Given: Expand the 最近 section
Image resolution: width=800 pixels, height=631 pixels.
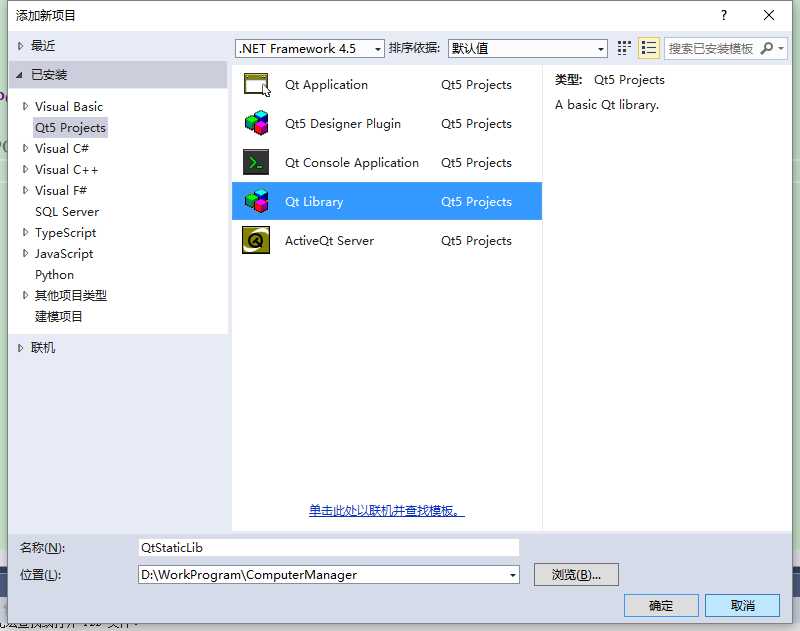Looking at the screenshot, I should [x=20, y=46].
